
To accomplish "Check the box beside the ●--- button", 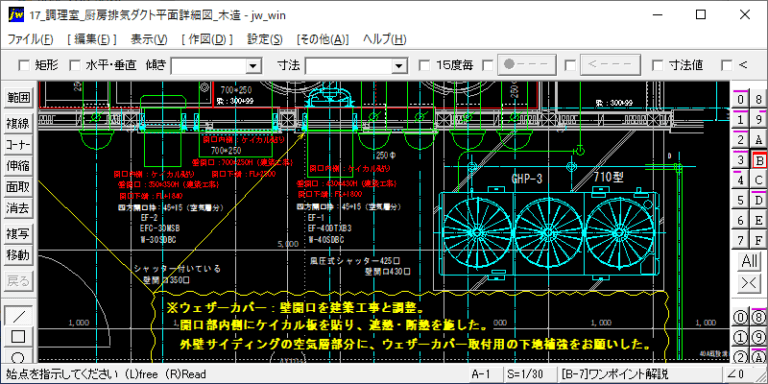I will pyautogui.click(x=488, y=65).
